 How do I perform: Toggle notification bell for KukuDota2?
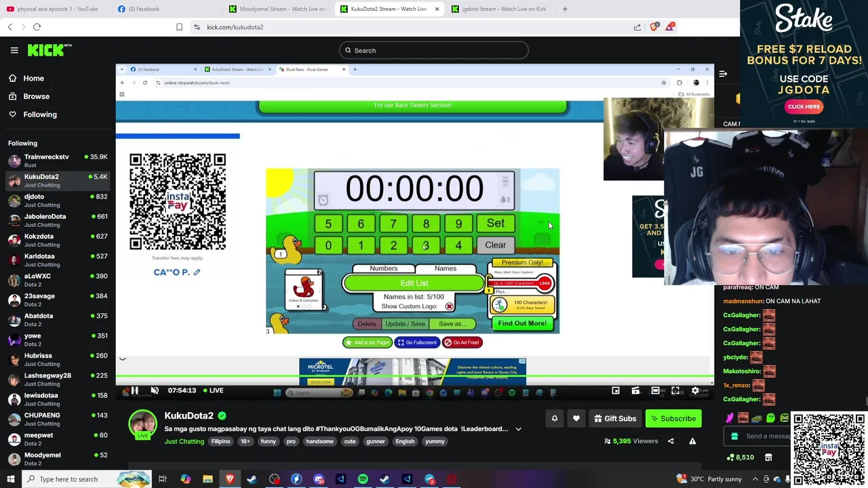(x=554, y=418)
